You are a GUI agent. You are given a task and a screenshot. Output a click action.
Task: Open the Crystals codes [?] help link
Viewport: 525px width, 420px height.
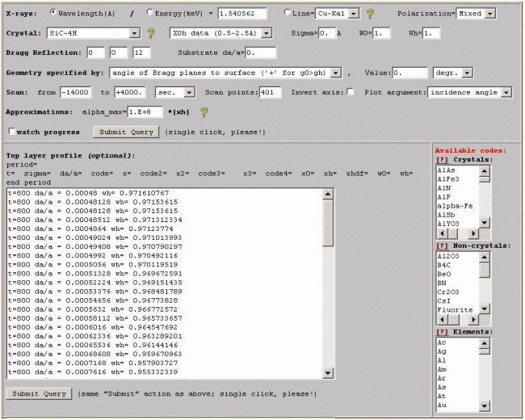(x=442, y=160)
